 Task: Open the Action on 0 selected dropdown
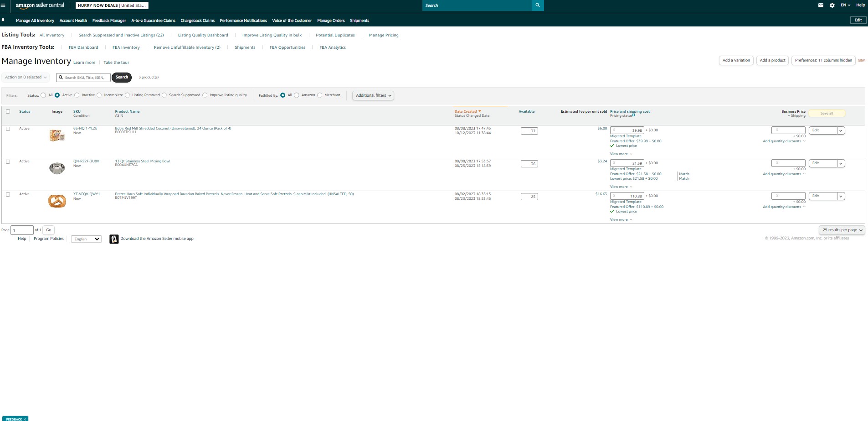point(26,77)
